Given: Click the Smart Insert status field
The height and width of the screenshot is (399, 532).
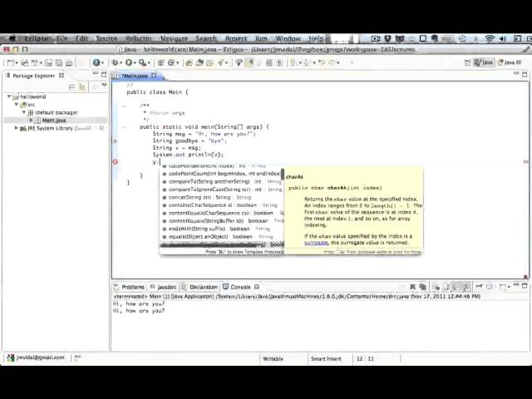Looking at the screenshot, I should click(x=326, y=358).
